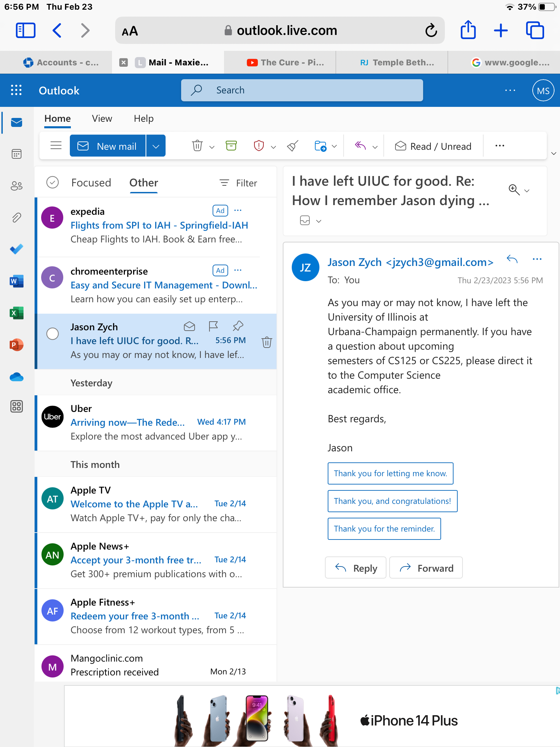The image size is (560, 747).
Task: Open more actions dots in message header
Action: pyautogui.click(x=537, y=259)
